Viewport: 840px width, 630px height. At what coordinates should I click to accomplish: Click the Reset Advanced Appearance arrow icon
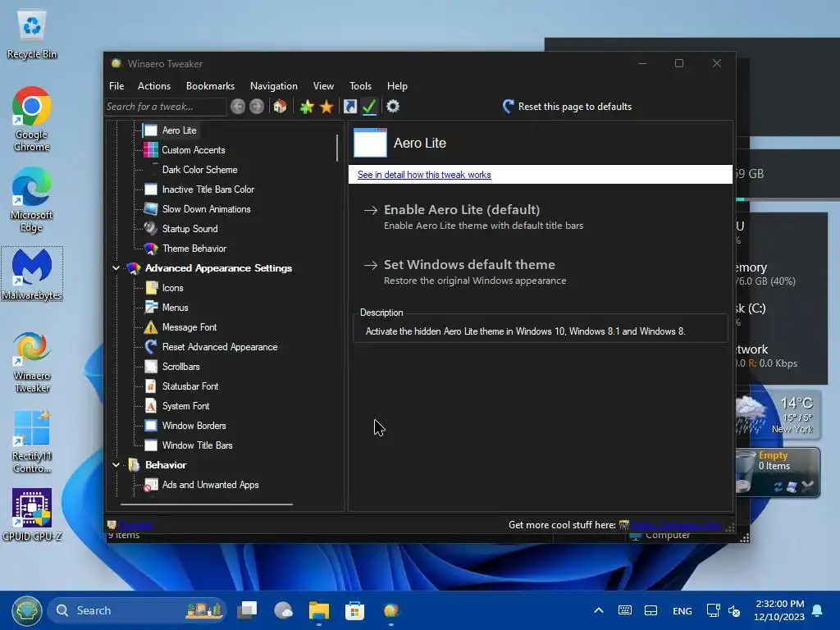(151, 347)
